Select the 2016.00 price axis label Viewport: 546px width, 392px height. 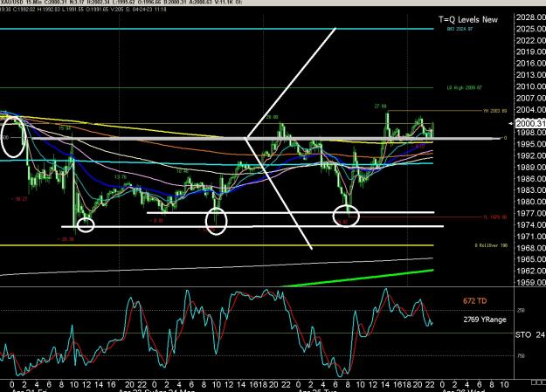click(x=530, y=64)
